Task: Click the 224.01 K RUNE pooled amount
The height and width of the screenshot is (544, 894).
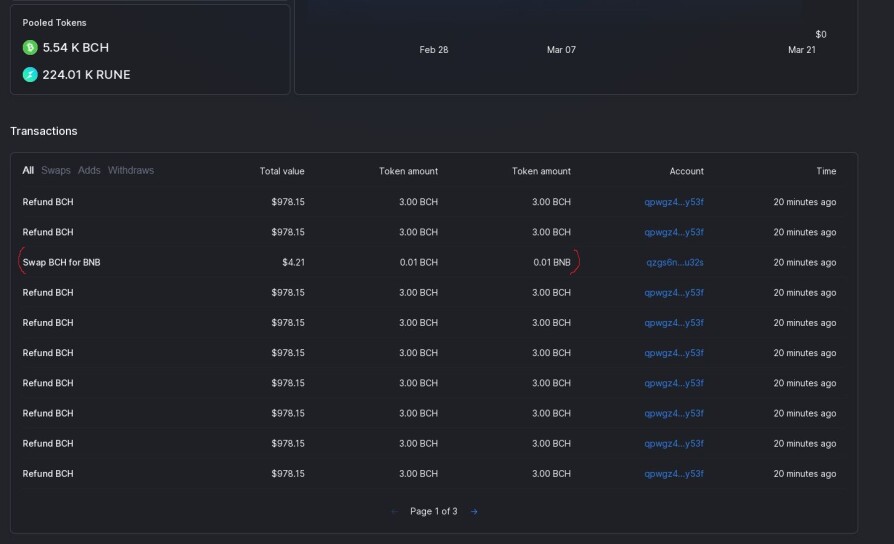Action: [x=86, y=75]
